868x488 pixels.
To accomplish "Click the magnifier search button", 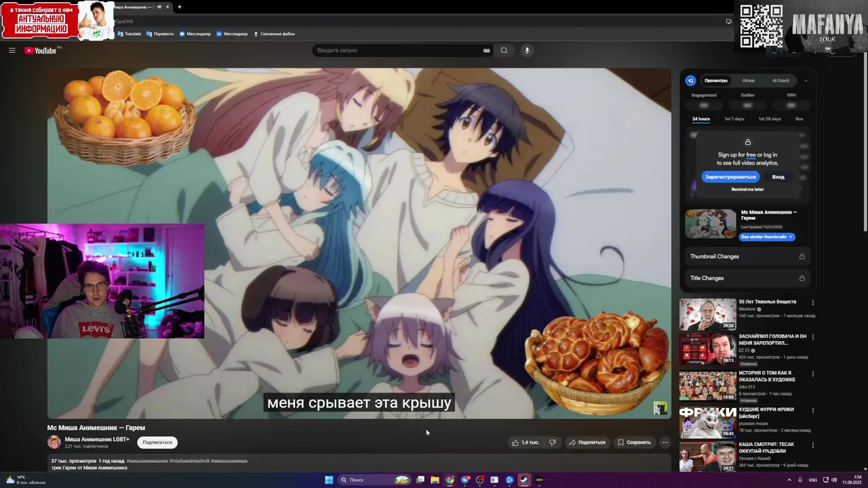I will (504, 50).
